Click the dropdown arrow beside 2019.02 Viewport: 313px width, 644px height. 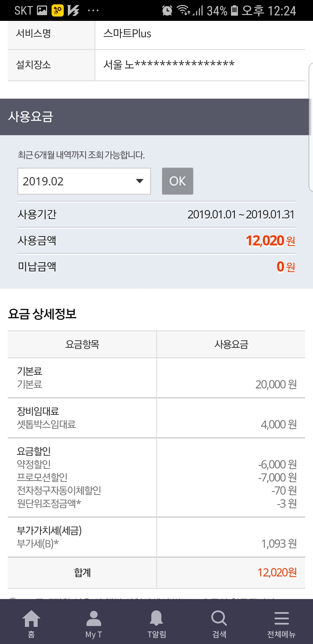[x=140, y=181]
